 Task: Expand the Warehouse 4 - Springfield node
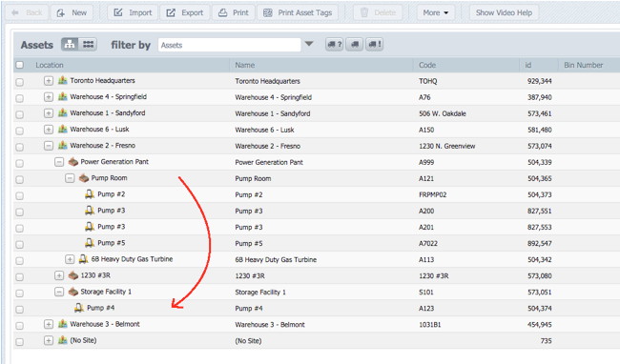click(49, 97)
